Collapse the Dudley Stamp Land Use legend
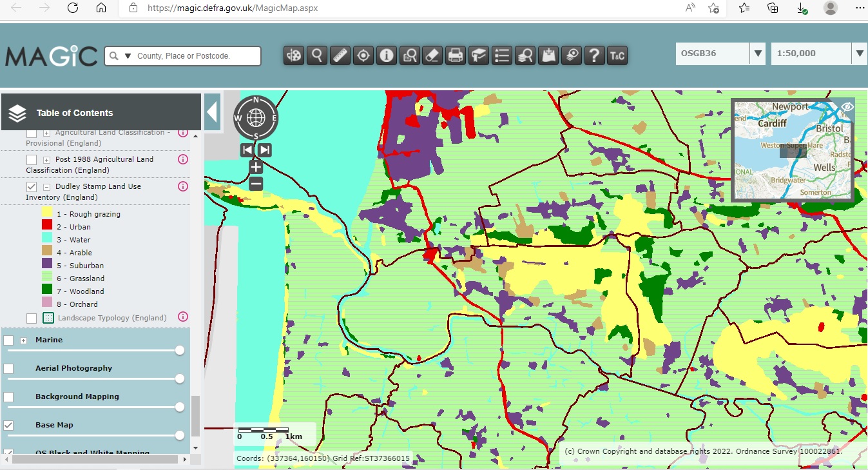This screenshot has width=868, height=470. [46, 187]
